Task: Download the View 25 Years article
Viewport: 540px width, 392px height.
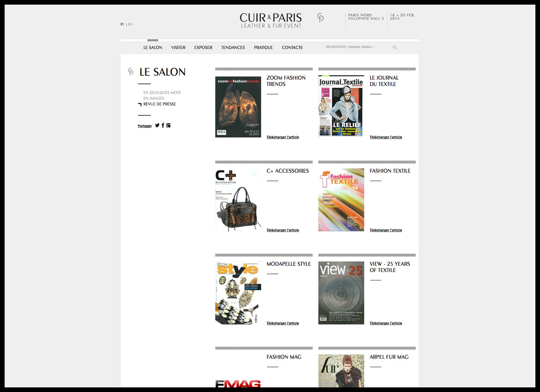Action: (x=386, y=323)
